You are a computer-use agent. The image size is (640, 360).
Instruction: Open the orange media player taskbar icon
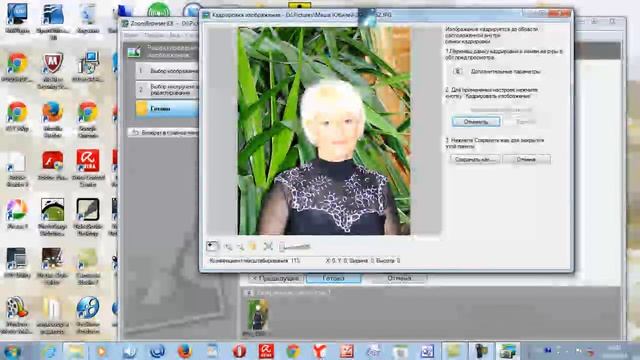(102, 351)
